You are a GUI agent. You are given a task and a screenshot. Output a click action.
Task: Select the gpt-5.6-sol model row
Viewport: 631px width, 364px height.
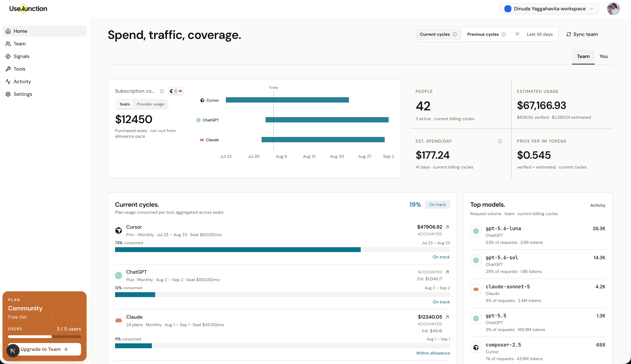click(x=538, y=264)
